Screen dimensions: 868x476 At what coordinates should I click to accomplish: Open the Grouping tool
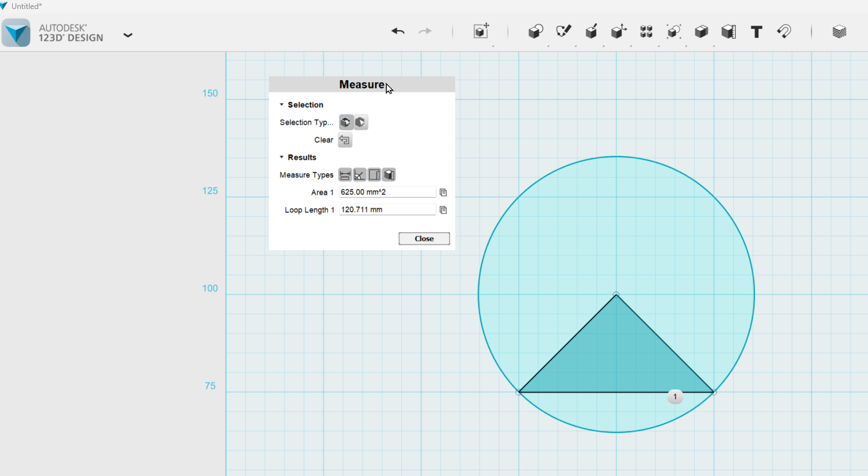pos(673,31)
